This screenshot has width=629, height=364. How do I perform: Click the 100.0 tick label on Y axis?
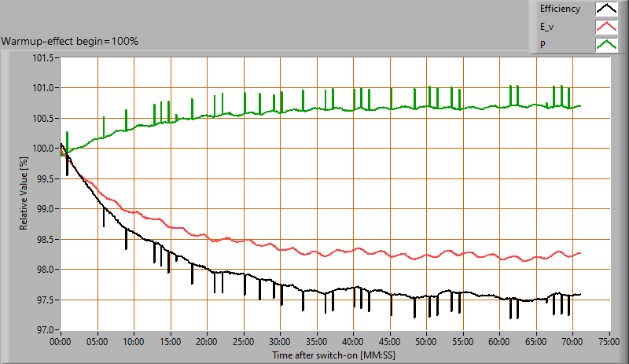pos(41,149)
